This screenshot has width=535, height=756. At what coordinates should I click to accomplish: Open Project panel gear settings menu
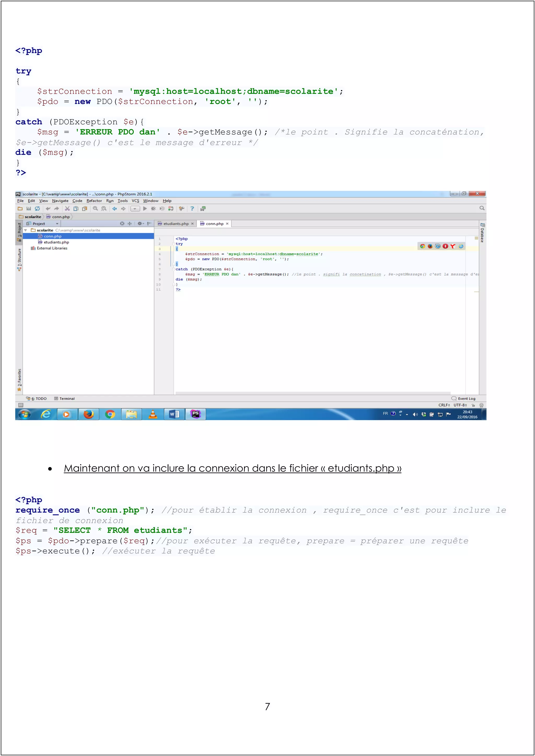[141, 223]
